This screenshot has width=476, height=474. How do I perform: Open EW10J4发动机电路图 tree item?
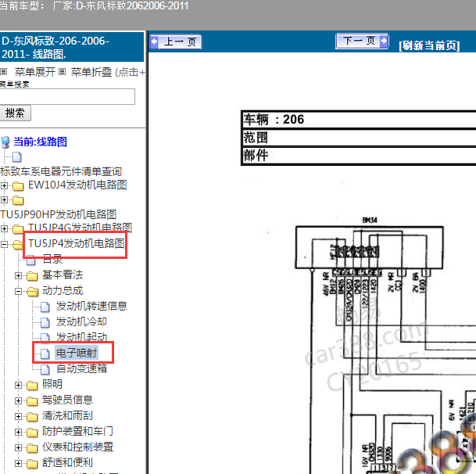click(77, 185)
